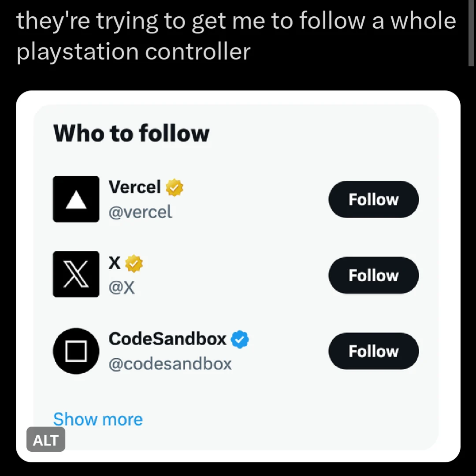Open the CodeSandbox display name

tap(167, 339)
